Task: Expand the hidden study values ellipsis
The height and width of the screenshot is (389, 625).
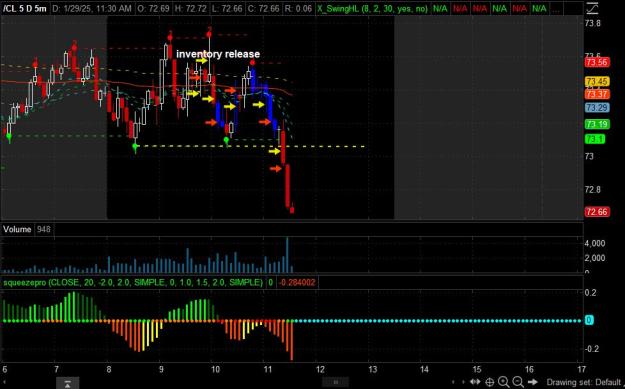Action: (x=556, y=9)
